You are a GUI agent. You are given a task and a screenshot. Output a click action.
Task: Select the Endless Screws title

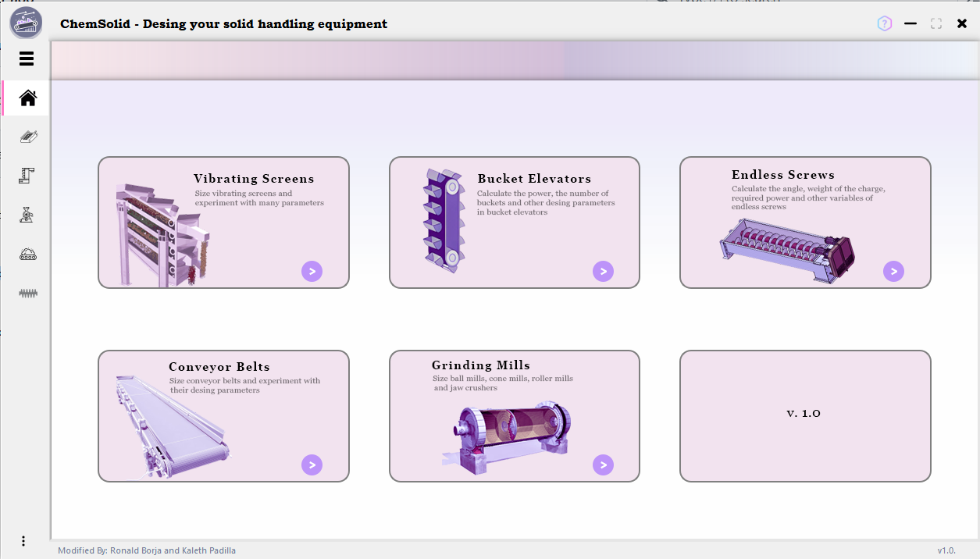tap(783, 175)
